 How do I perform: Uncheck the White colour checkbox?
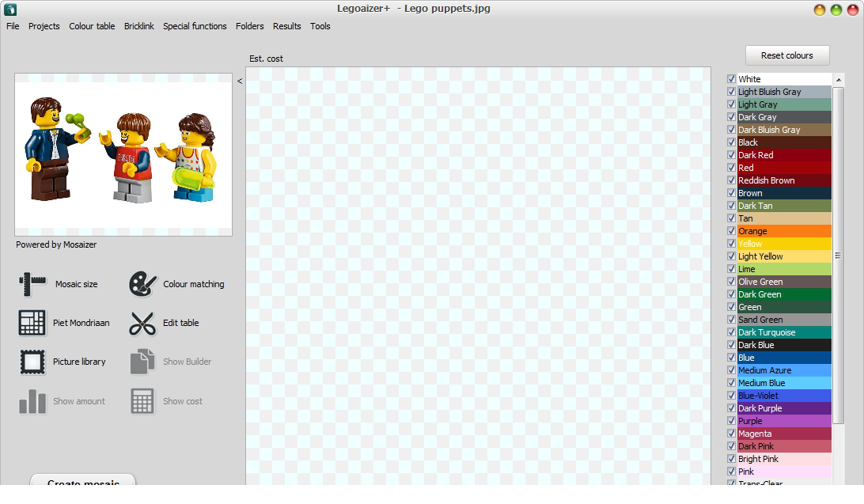(x=731, y=79)
